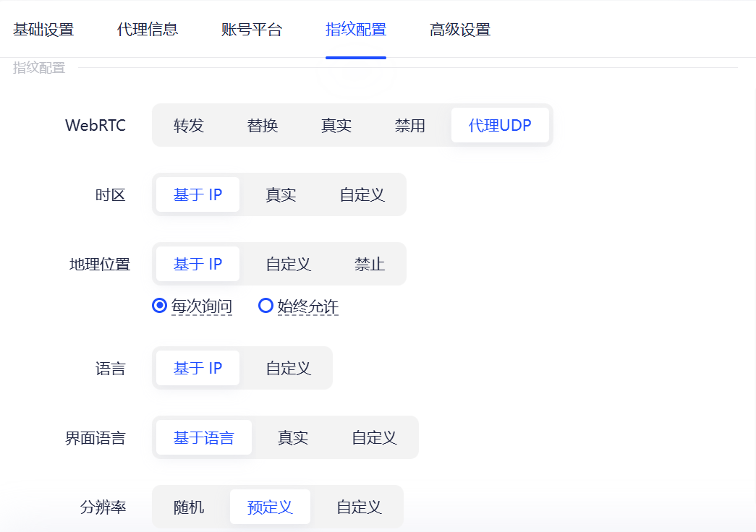Select 禁止 for 地理位置
The width and height of the screenshot is (756, 532).
(370, 264)
